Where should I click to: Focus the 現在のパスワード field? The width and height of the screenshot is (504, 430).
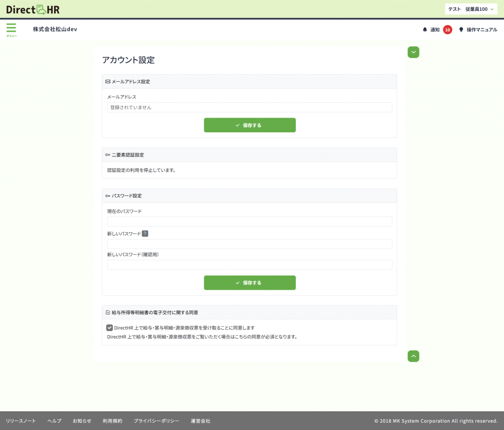[250, 221]
